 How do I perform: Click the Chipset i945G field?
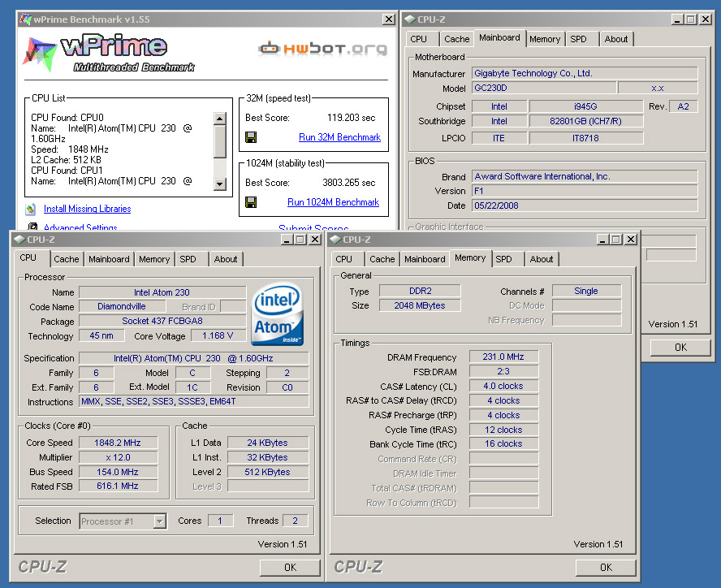(586, 106)
